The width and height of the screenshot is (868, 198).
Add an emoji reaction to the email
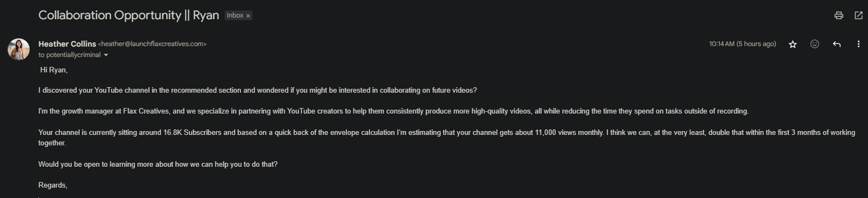(815, 44)
